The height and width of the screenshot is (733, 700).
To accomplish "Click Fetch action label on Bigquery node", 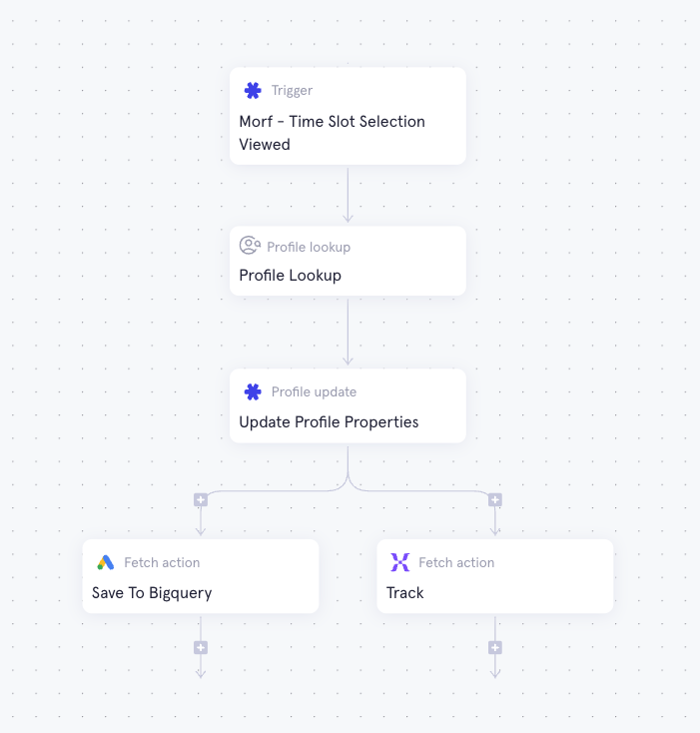I will pyautogui.click(x=162, y=562).
